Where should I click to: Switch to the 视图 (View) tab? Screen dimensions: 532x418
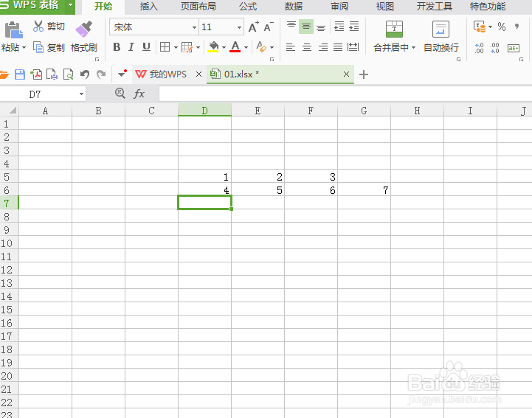coord(384,7)
